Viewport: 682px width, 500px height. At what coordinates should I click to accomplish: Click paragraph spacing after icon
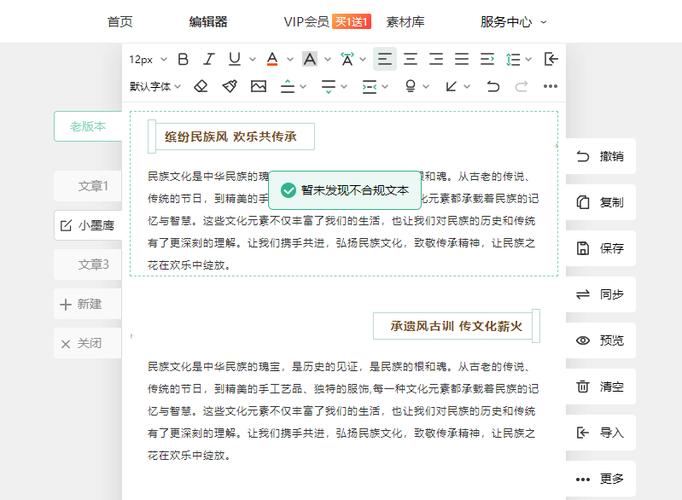tap(328, 86)
